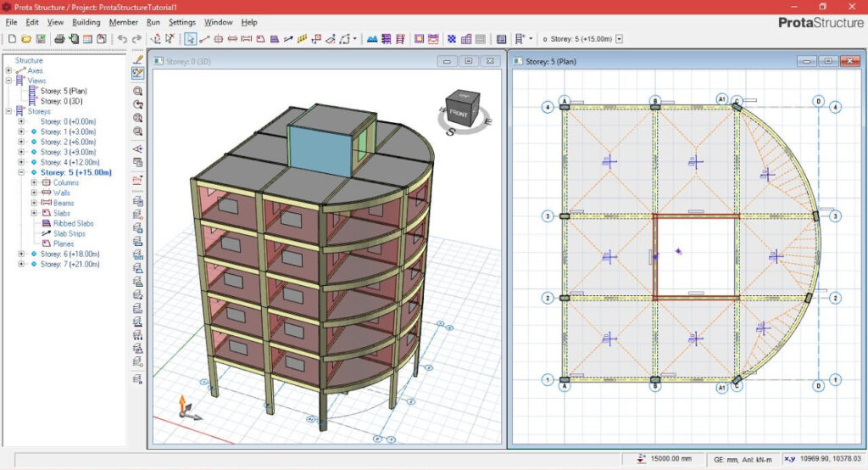This screenshot has height=470, width=868.
Task: Click the zoom previous icon in vertical toolbar
Action: click(138, 104)
